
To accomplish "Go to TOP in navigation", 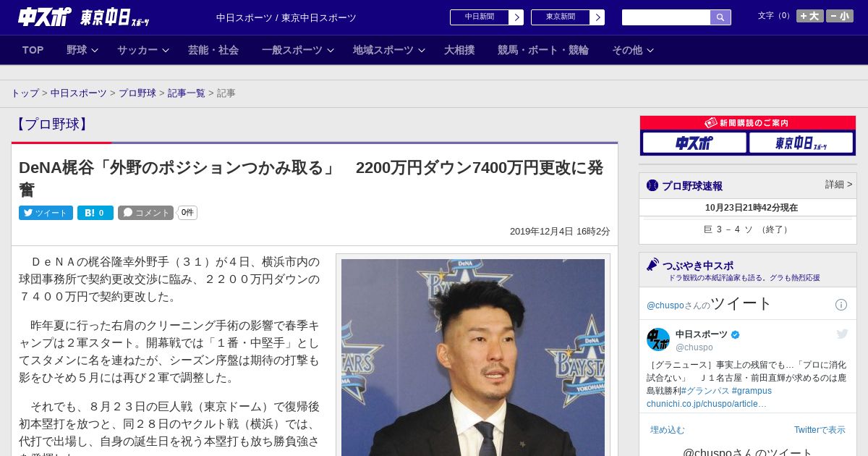I will (x=33, y=50).
